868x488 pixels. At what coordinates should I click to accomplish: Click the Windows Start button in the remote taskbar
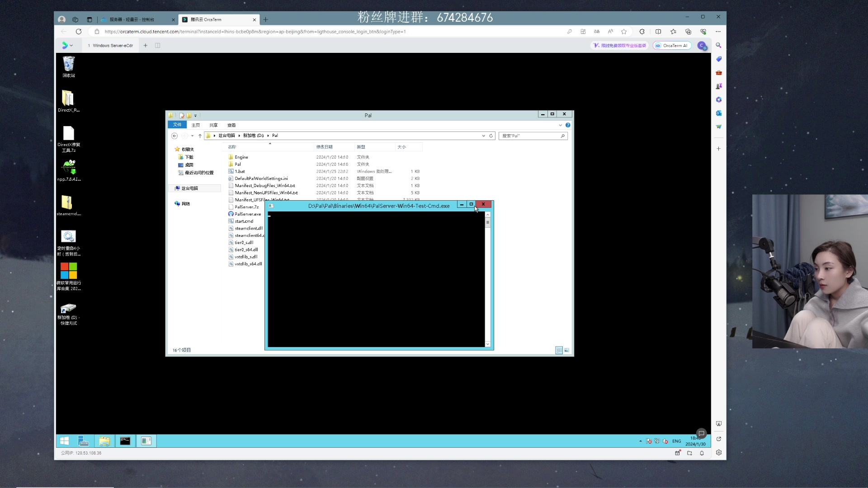(65, 441)
